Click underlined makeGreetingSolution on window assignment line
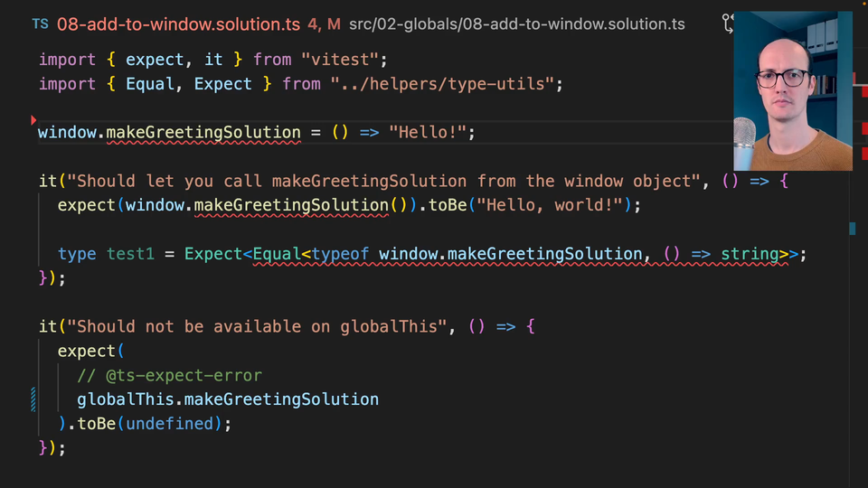Viewport: 868px width, 488px height. 203,133
